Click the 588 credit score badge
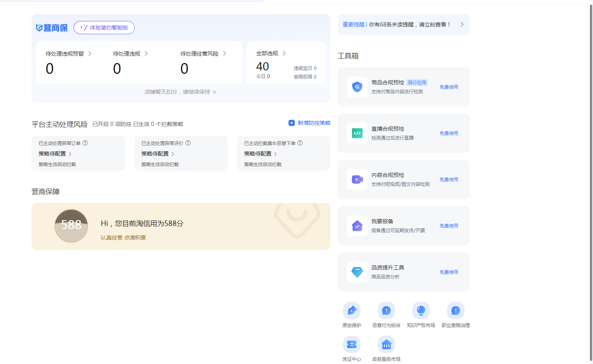This screenshot has width=593, height=364. tap(71, 226)
